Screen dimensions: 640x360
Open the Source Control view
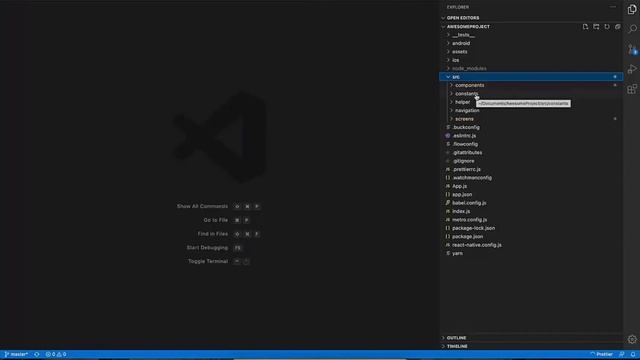(x=632, y=49)
